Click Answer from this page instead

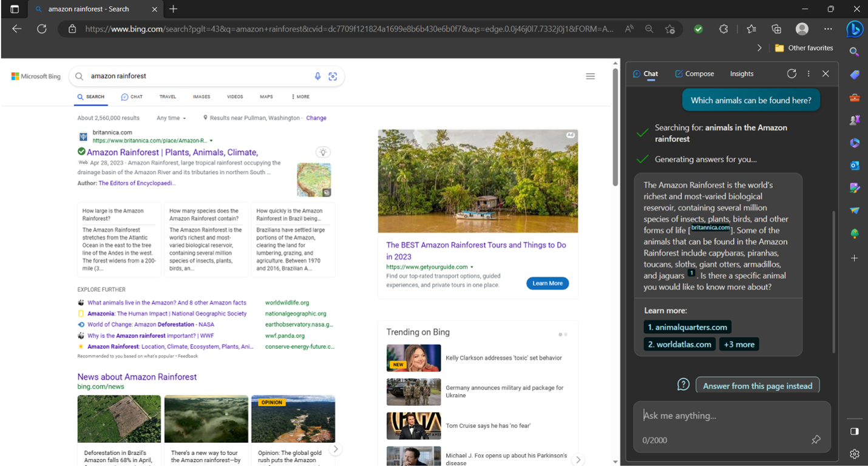point(758,385)
